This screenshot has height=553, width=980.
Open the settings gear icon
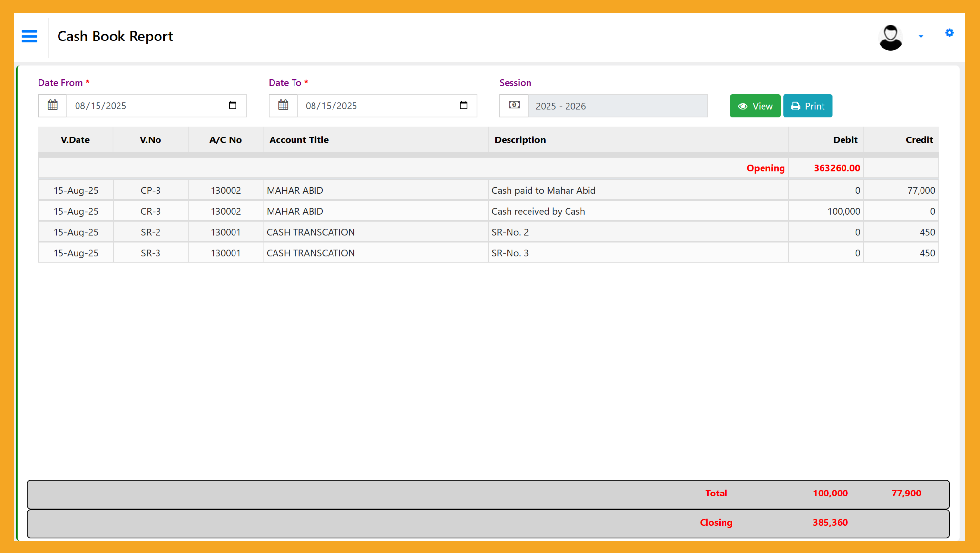tap(949, 33)
